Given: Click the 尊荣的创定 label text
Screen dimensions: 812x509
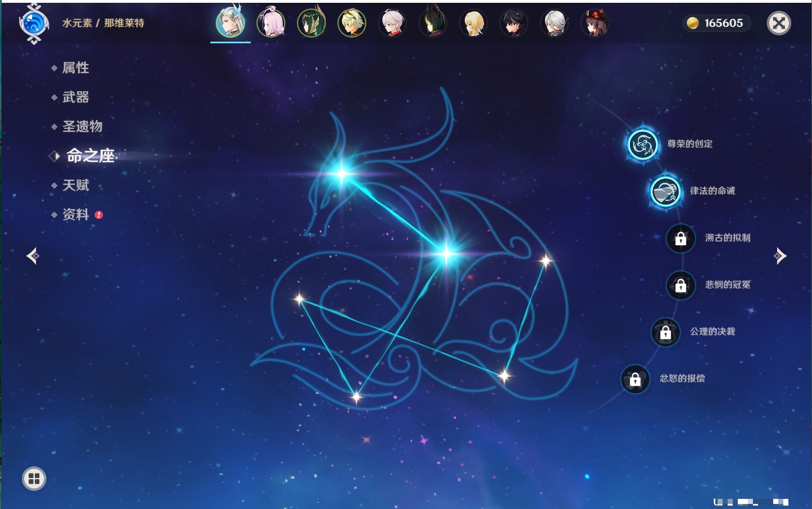Looking at the screenshot, I should coord(690,144).
